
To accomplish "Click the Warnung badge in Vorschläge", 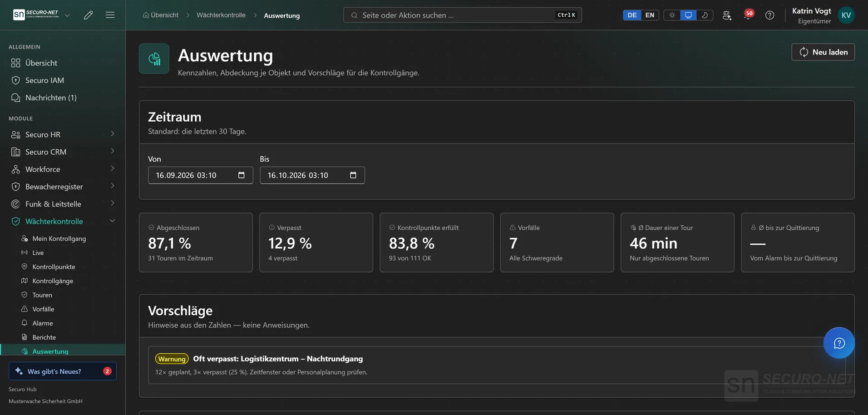I will pyautogui.click(x=172, y=359).
